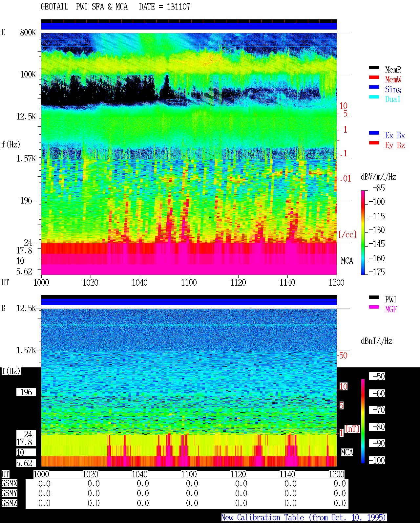Click the red 50 label beside B panel
Viewport: 420px width, 523px height.
(x=343, y=355)
